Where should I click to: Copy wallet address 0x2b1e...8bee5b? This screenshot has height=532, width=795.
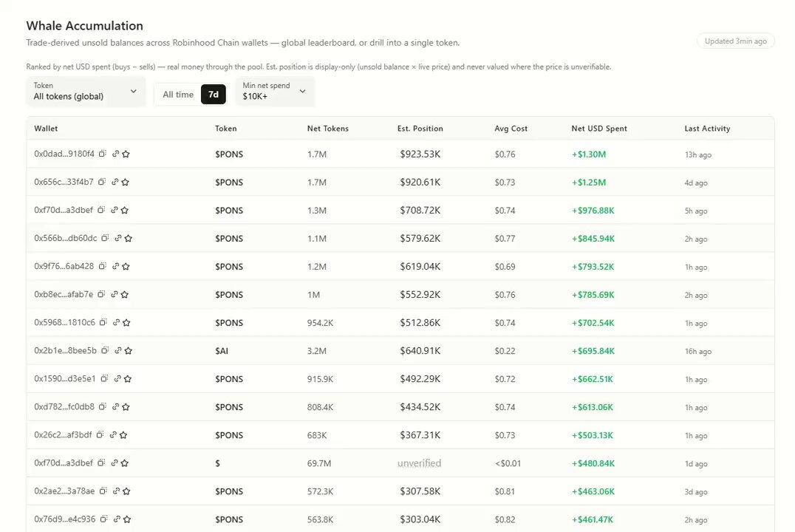coord(105,350)
